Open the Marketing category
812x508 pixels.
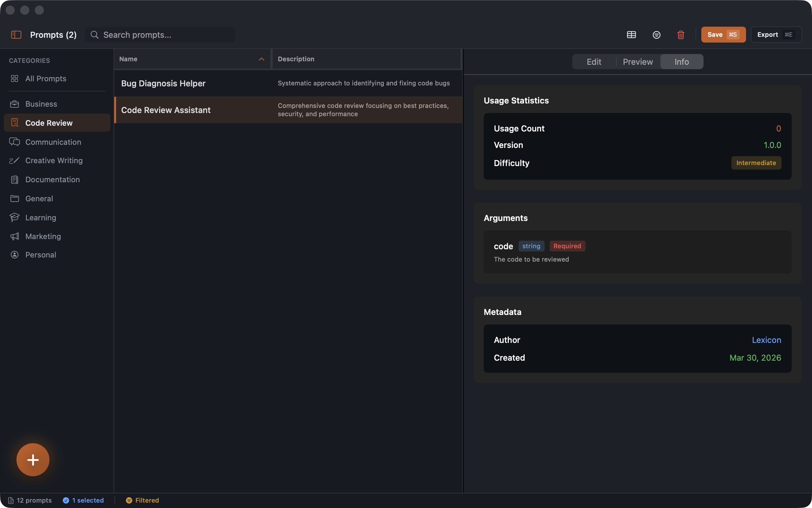(57, 236)
